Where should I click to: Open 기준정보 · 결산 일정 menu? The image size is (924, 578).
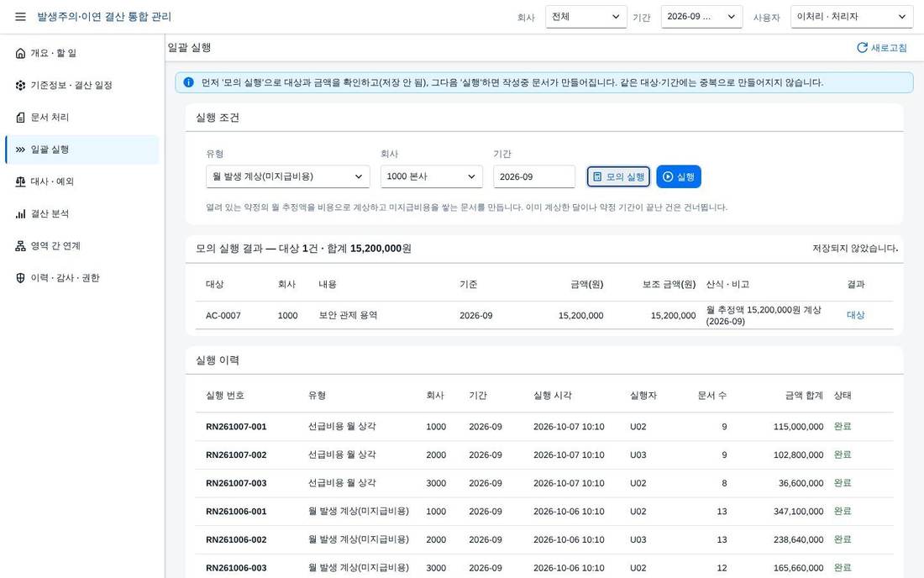click(82, 85)
